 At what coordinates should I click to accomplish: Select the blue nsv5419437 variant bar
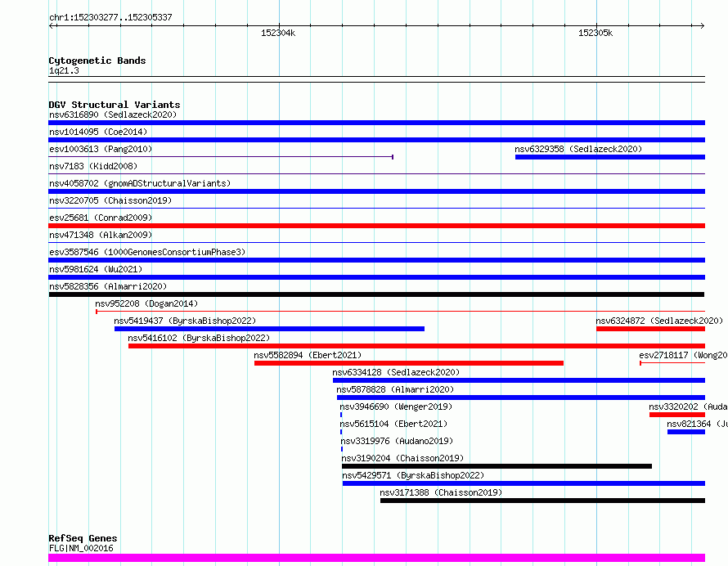point(269,329)
